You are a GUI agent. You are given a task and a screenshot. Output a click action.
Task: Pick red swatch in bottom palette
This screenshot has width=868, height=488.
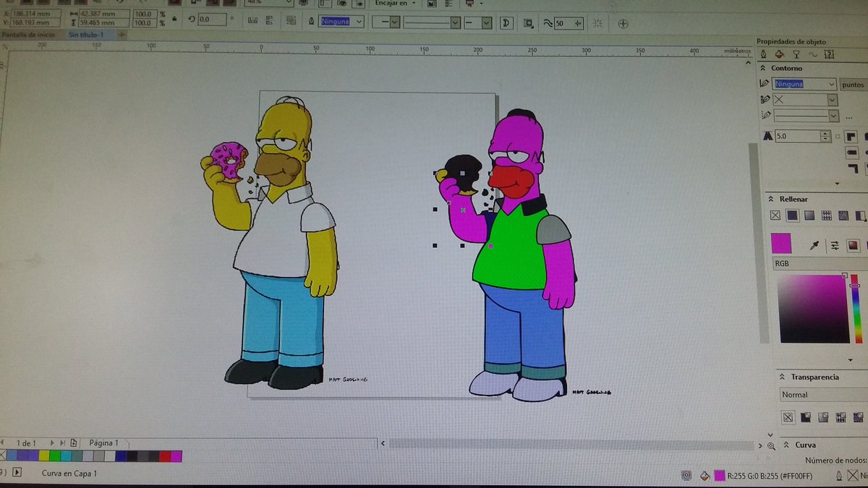[164, 456]
